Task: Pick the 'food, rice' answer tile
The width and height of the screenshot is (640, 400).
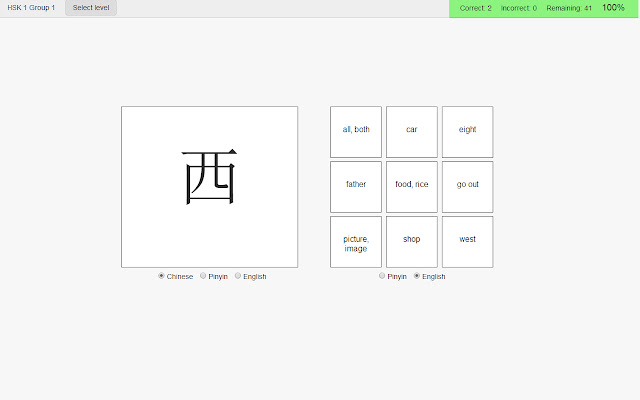Action: (x=412, y=187)
